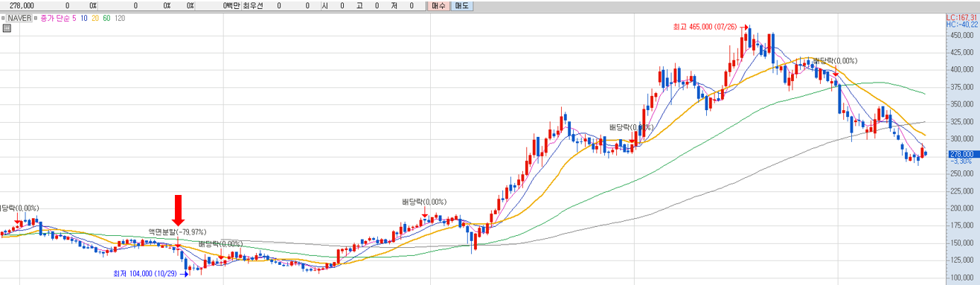Click the 고 high price label
Image resolution: width=980 pixels, height=285 pixels.
pos(359,5)
